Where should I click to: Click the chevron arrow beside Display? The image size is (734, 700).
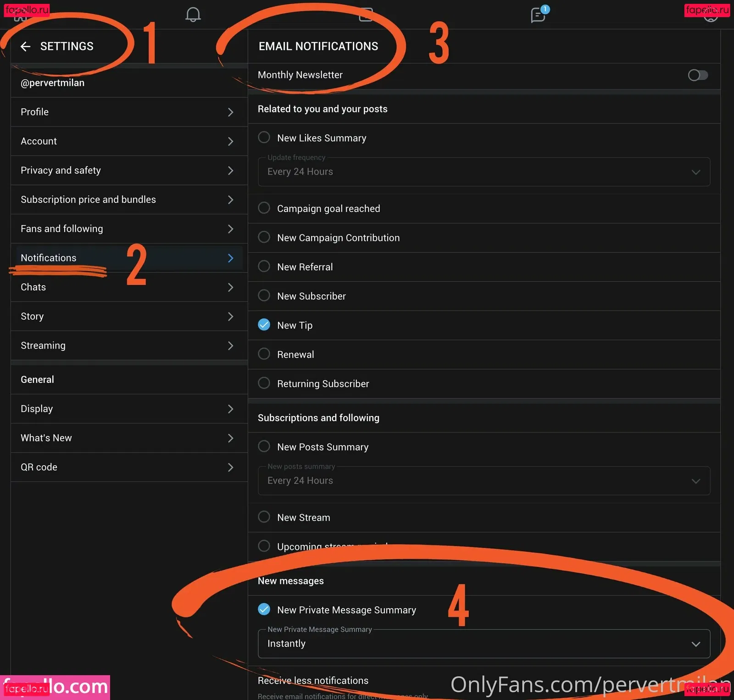click(x=230, y=409)
